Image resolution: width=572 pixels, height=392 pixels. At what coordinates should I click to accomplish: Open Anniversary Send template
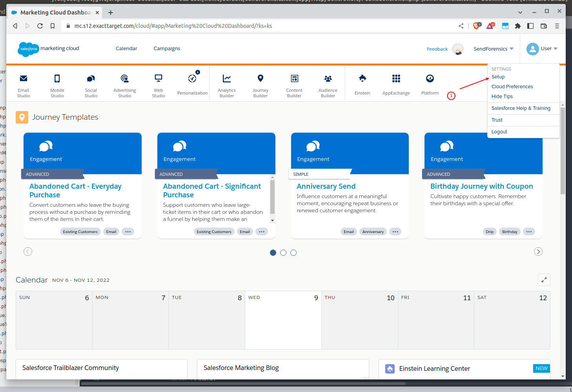[326, 186]
